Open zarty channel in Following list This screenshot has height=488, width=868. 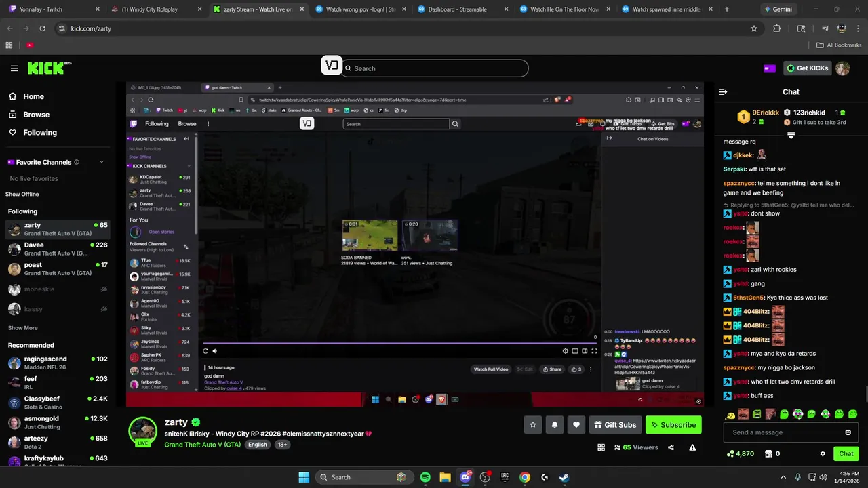coord(58,229)
